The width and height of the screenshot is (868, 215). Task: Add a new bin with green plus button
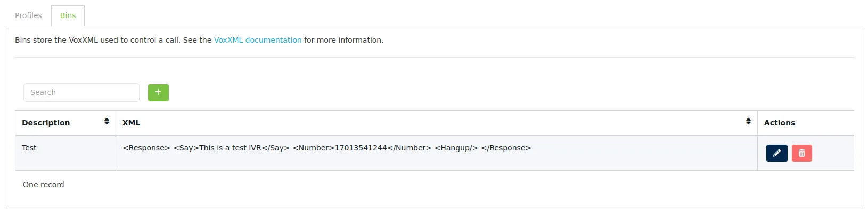158,92
